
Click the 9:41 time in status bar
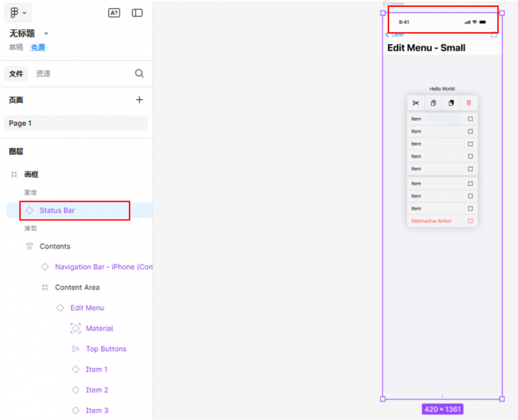pyautogui.click(x=404, y=22)
